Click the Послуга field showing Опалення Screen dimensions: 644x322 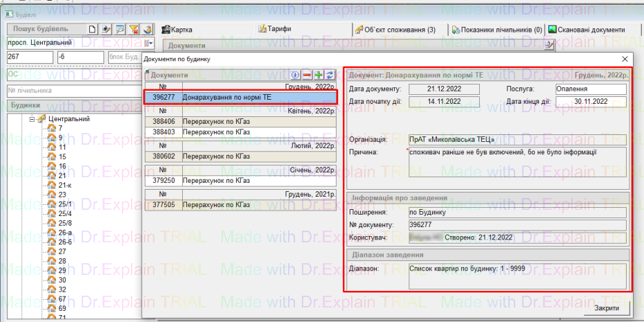pyautogui.click(x=590, y=89)
